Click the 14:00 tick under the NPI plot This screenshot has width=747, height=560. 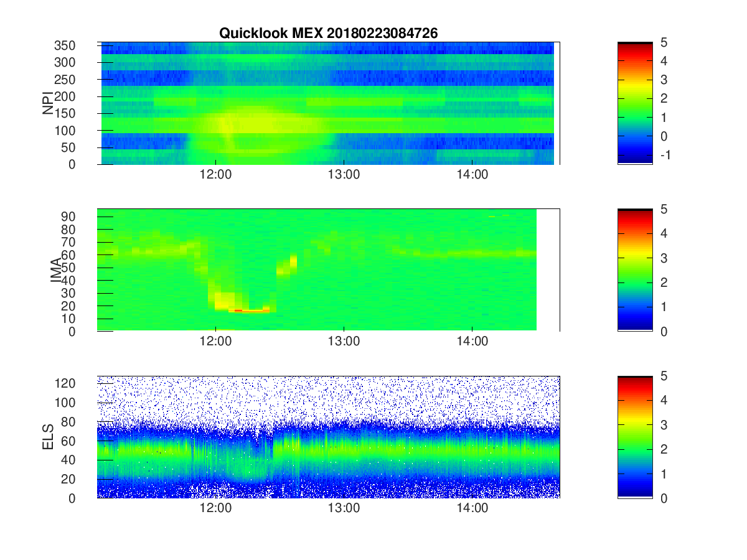[x=472, y=175]
